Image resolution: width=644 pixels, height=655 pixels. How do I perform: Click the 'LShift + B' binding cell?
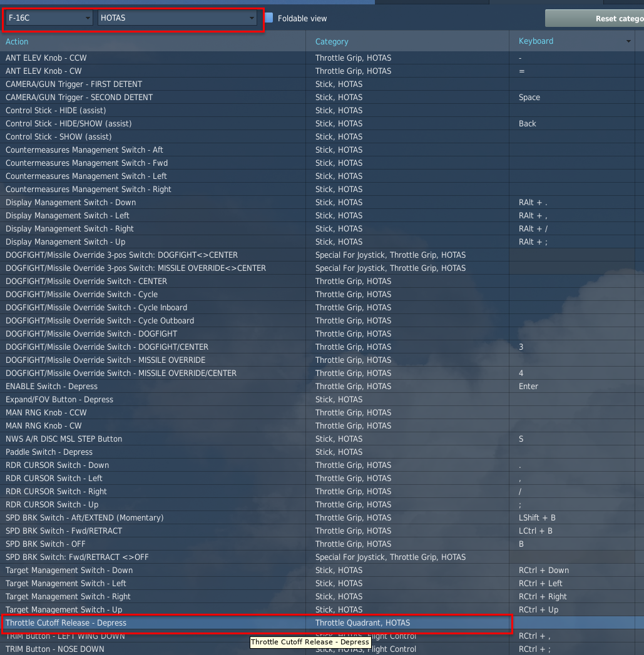pyautogui.click(x=571, y=518)
